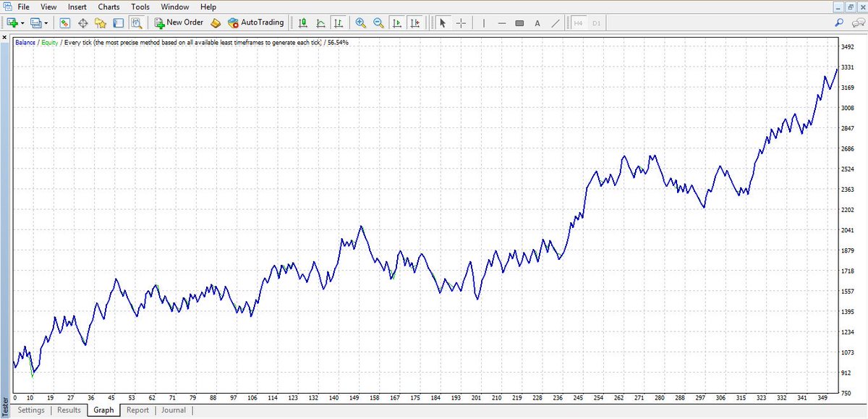868x419 pixels.
Task: Click the MetaTrader application icon in menu bar
Action: (7, 7)
